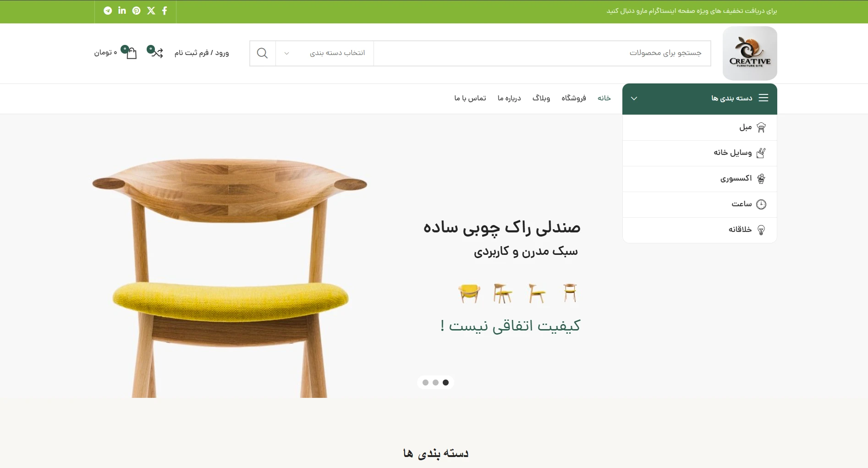Open the Telegram social icon
Screen dimensions: 868x468
[x=108, y=11]
